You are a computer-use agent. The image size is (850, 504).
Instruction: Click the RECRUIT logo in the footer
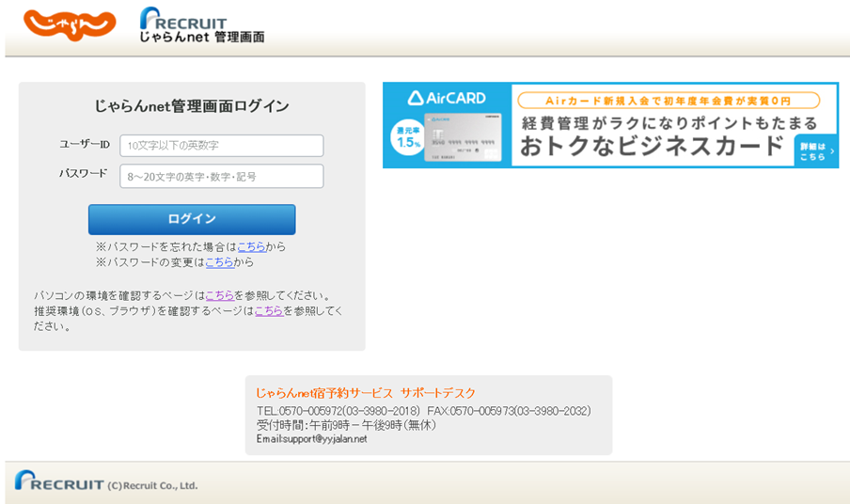pos(58,483)
